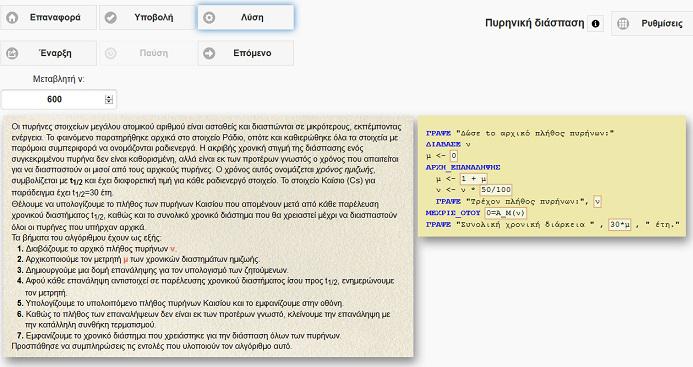
Task: Click info icon next to Πυρηνική διάσπαση
Action: [595, 23]
